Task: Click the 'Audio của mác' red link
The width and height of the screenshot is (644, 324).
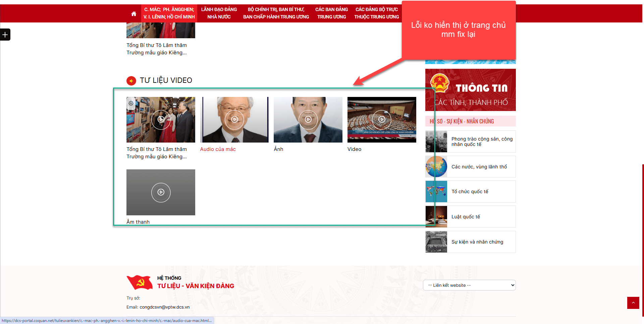Action: click(x=218, y=149)
